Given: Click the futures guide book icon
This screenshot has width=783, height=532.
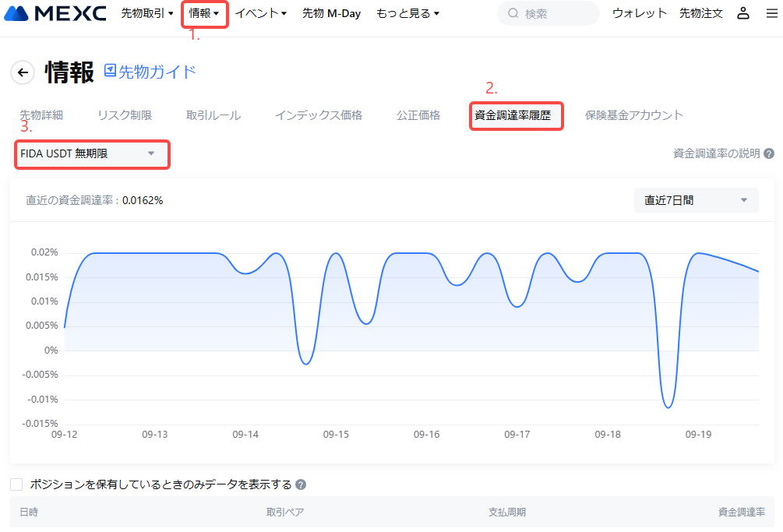Looking at the screenshot, I should (110, 71).
